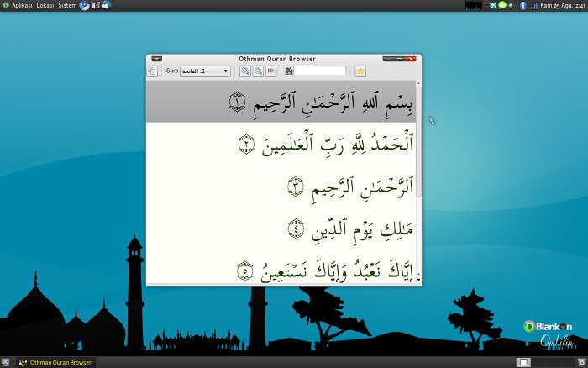Open the window menu arrow in title bar

pyautogui.click(x=157, y=59)
